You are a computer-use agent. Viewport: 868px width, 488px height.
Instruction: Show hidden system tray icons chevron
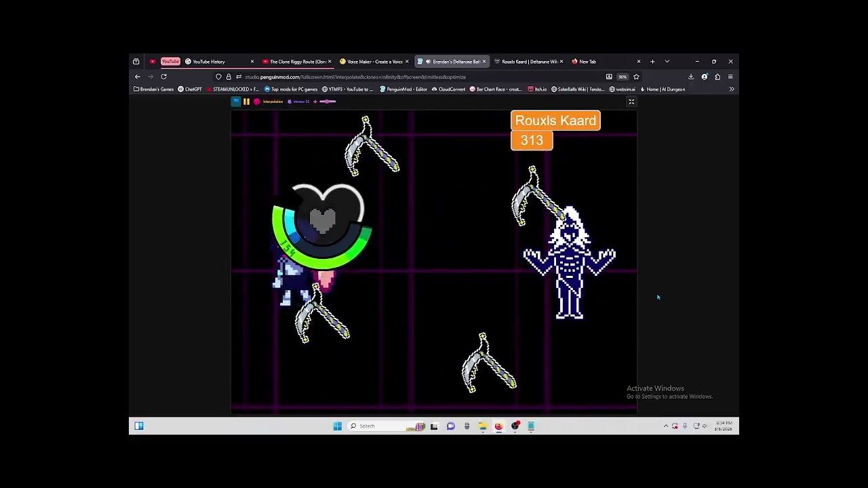pyautogui.click(x=666, y=426)
